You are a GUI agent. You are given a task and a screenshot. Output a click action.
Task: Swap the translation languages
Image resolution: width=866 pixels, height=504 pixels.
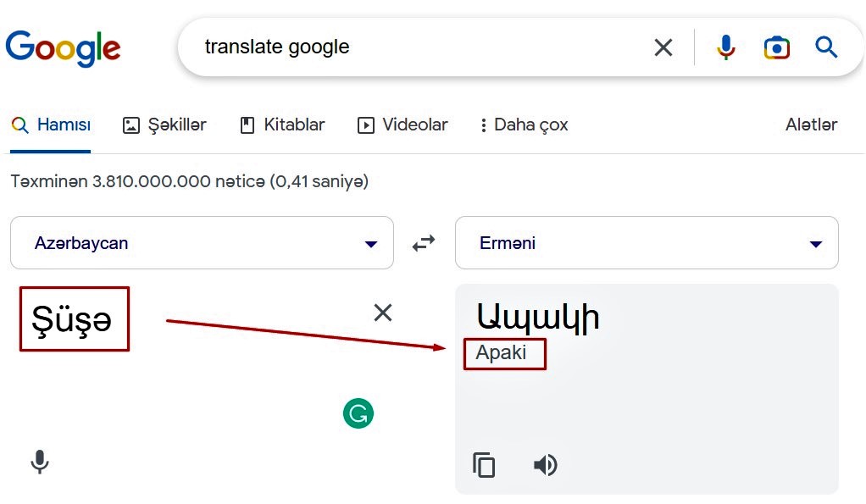pyautogui.click(x=424, y=243)
